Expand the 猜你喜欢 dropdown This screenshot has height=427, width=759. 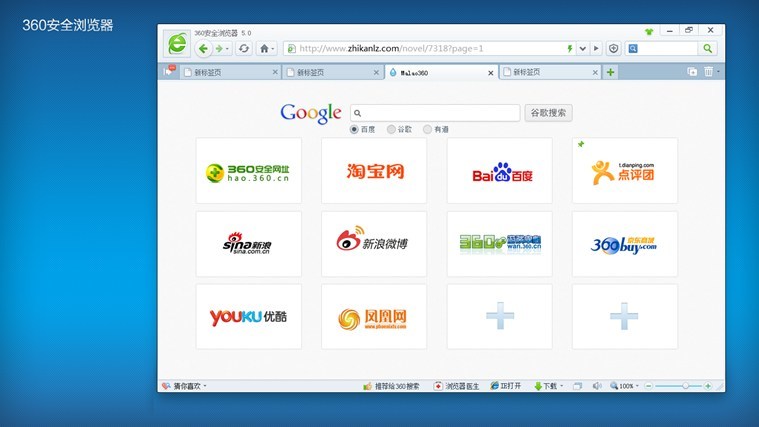pyautogui.click(x=205, y=386)
